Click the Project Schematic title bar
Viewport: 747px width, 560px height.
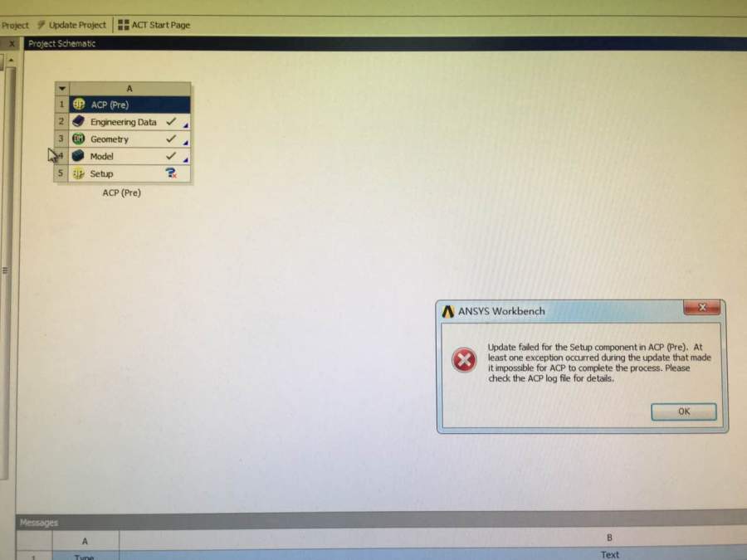[x=385, y=44]
